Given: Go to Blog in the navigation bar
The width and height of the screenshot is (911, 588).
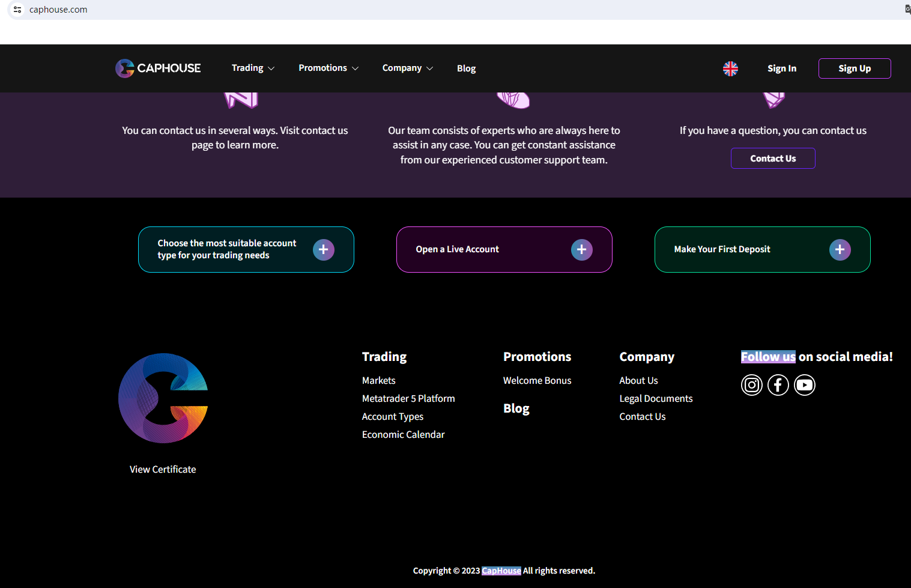Looking at the screenshot, I should [466, 68].
